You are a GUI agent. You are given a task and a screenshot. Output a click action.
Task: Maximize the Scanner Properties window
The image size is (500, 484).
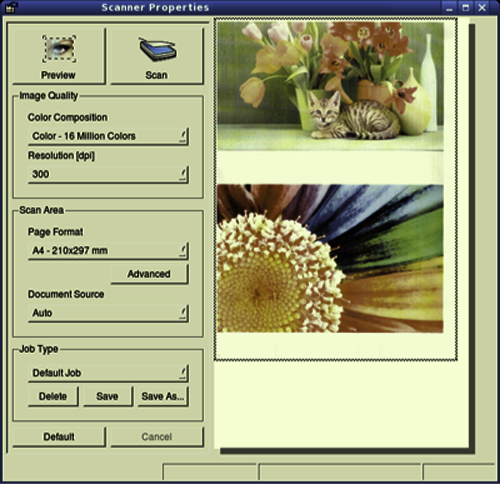466,8
